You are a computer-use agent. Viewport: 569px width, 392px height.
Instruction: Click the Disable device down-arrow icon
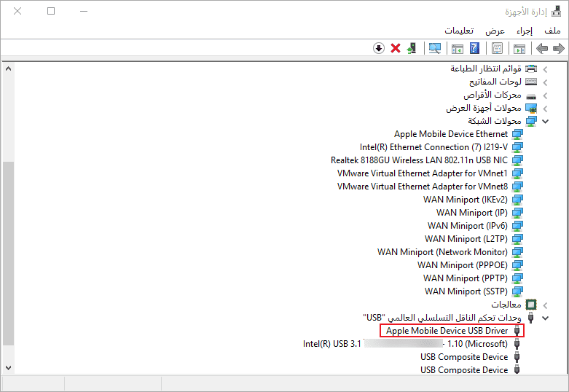point(379,48)
